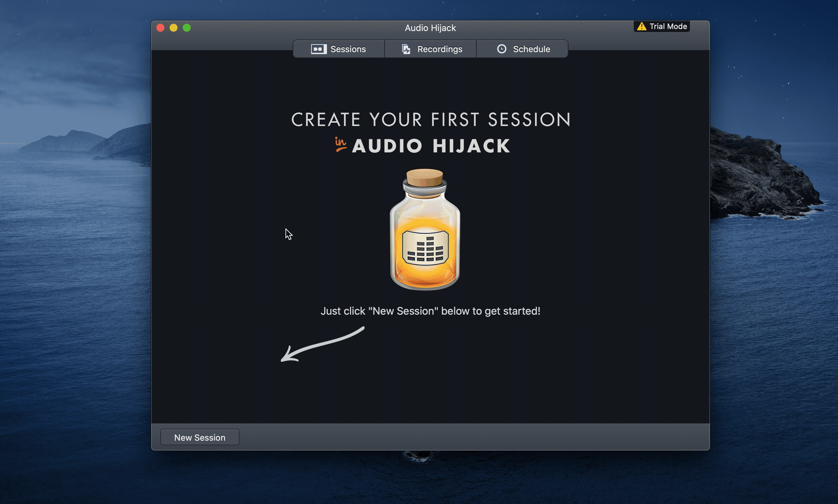Close the Audio Hijack window
Screen dimensions: 838x504
pos(160,28)
